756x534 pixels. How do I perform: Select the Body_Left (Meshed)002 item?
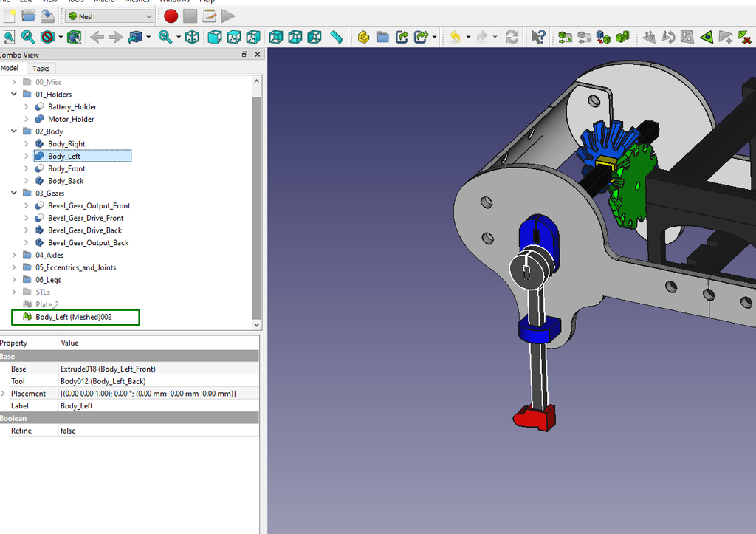75,317
